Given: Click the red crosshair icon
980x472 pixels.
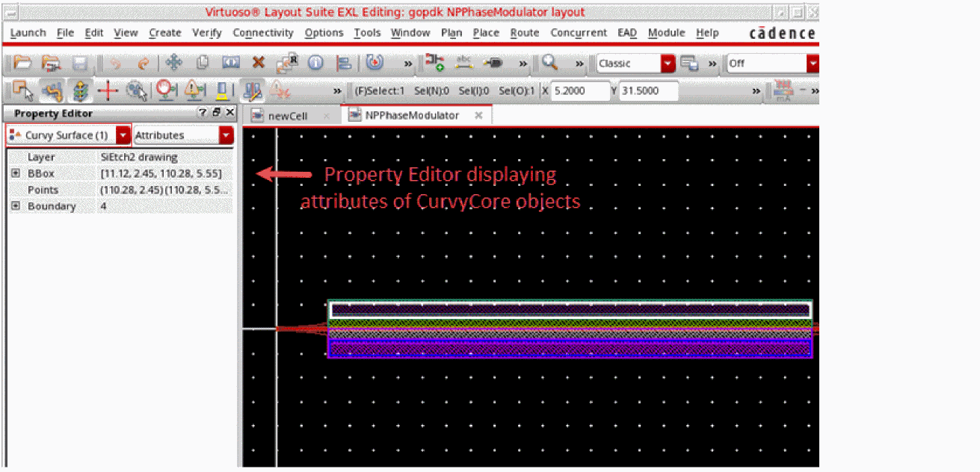Looking at the screenshot, I should coord(108,91).
